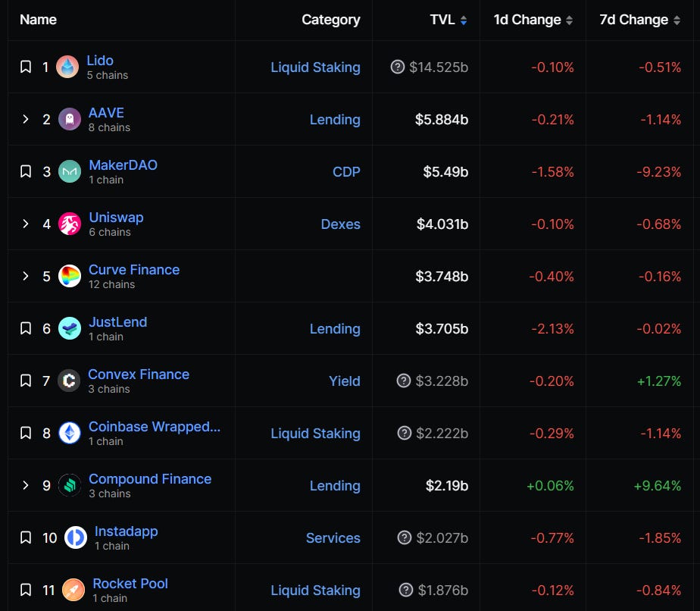
Task: Bookmark the Instadapp protocol
Action: point(26,537)
